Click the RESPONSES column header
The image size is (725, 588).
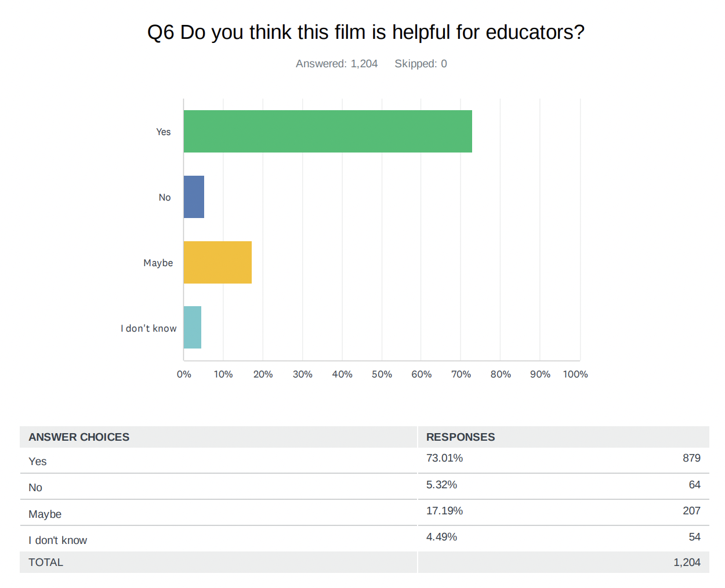(461, 437)
